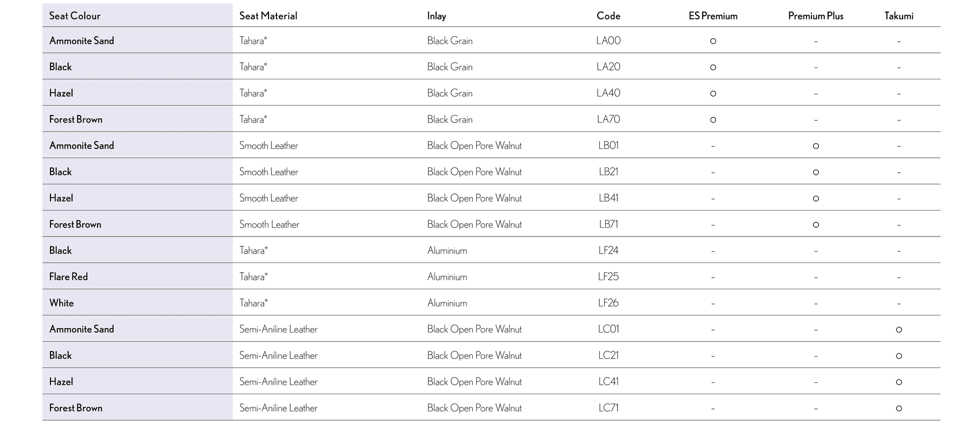The height and width of the screenshot is (426, 980).
Task: Click the Premium Plus circle for LB71
Action: click(x=815, y=225)
